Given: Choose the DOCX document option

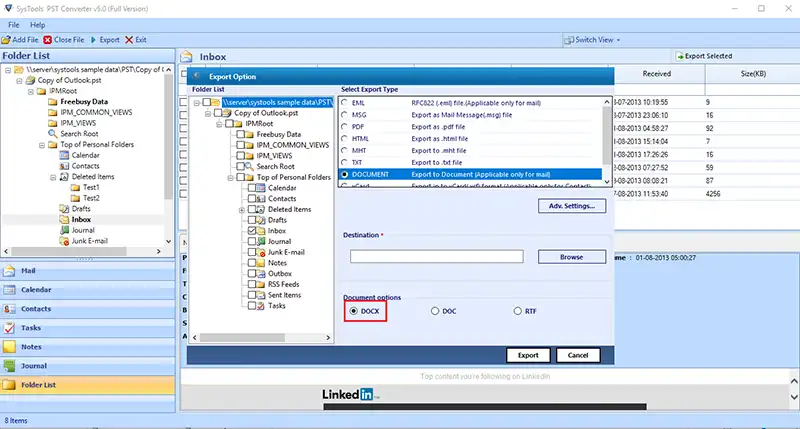Looking at the screenshot, I should click(x=354, y=311).
